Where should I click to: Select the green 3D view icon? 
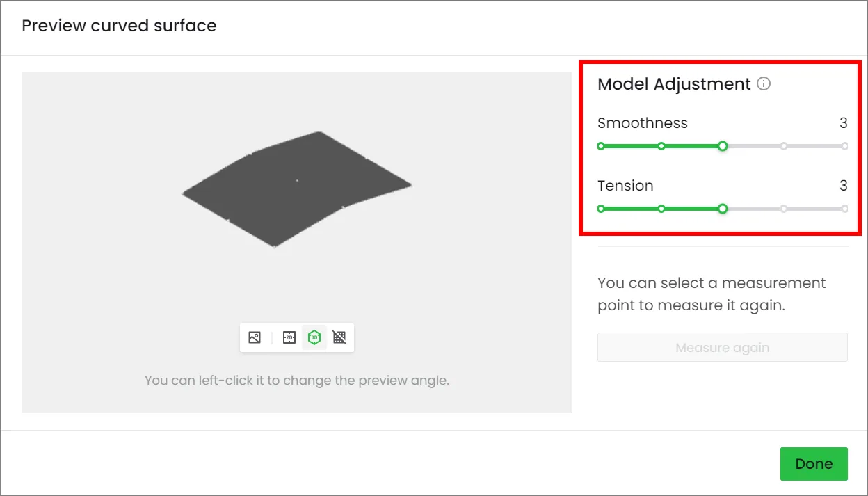[314, 337]
